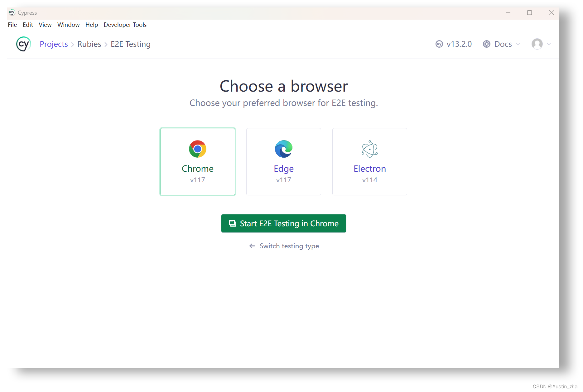This screenshot has width=583, height=392.
Task: Select the Edge v117 browser card
Action: (x=284, y=162)
